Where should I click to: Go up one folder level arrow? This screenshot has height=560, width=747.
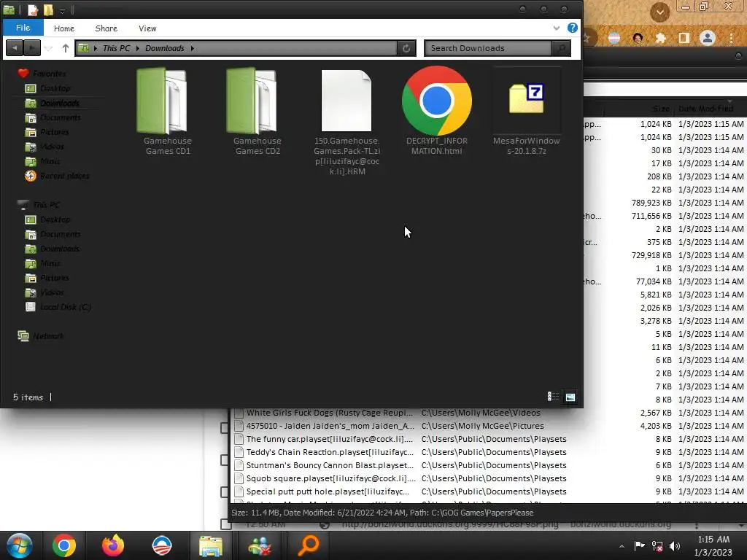click(66, 48)
